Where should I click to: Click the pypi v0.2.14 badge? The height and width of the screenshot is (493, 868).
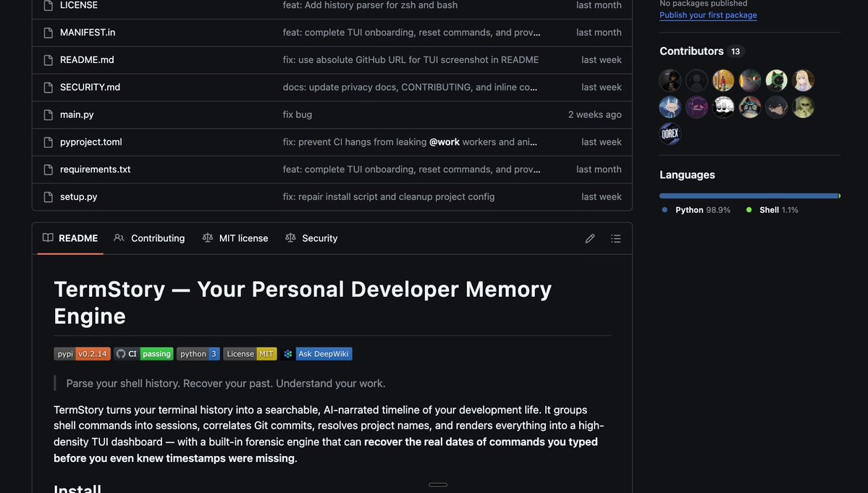82,353
